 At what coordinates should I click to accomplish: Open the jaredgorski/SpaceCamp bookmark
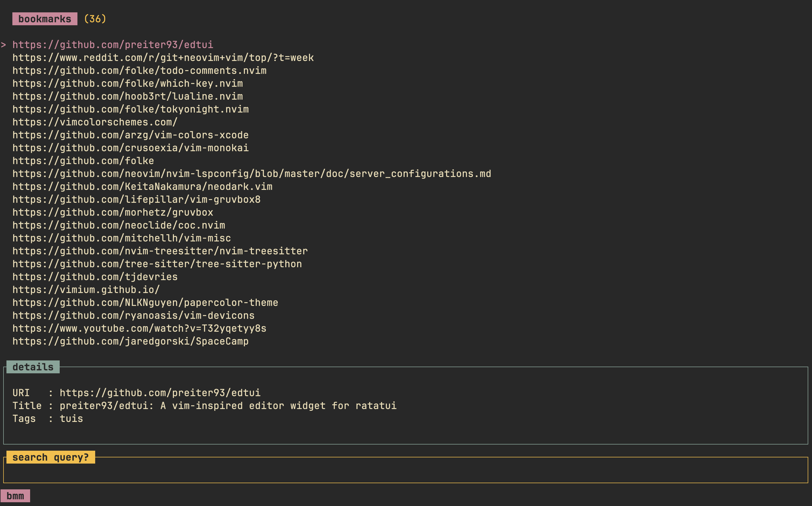point(130,341)
